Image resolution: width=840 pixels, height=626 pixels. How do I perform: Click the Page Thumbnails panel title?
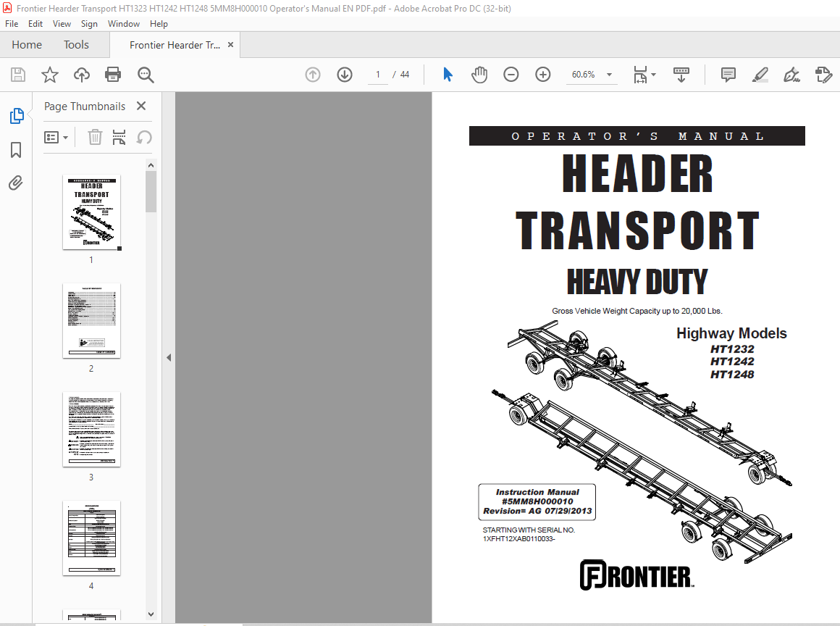85,106
